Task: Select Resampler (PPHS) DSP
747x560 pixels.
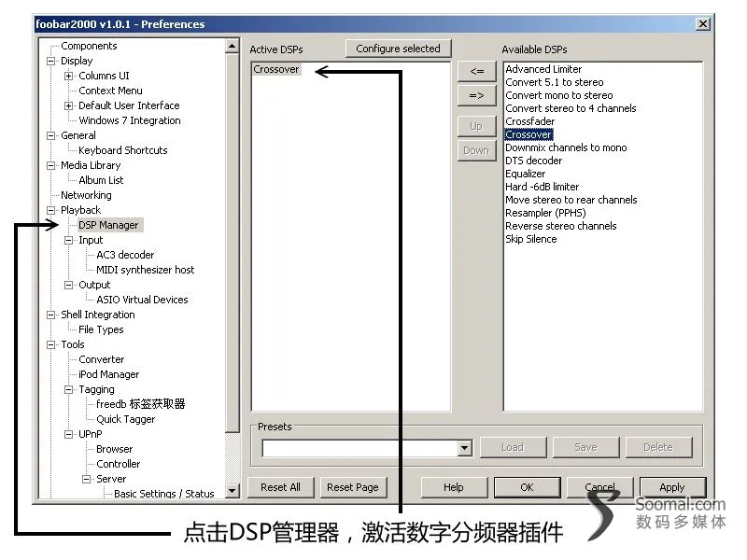Action: click(546, 213)
